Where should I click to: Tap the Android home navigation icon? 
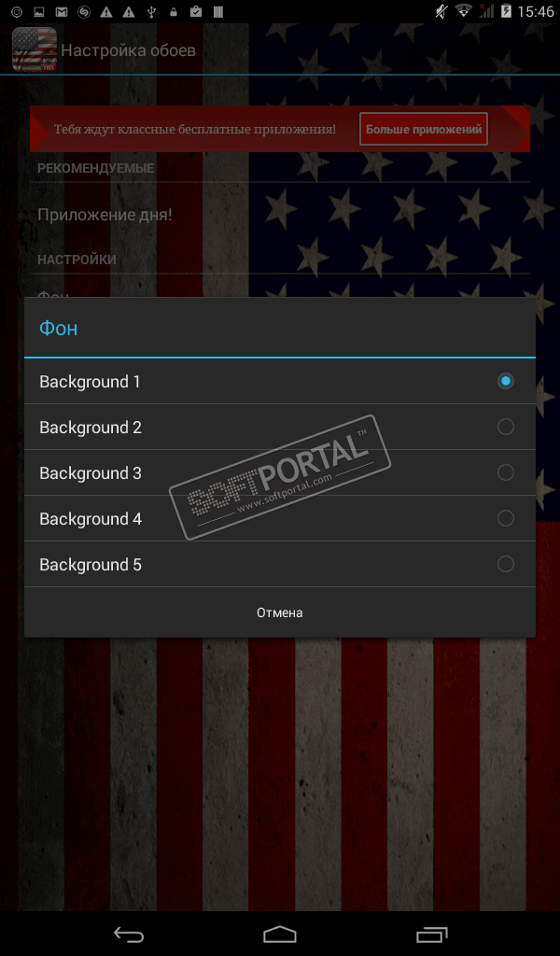pos(280,934)
